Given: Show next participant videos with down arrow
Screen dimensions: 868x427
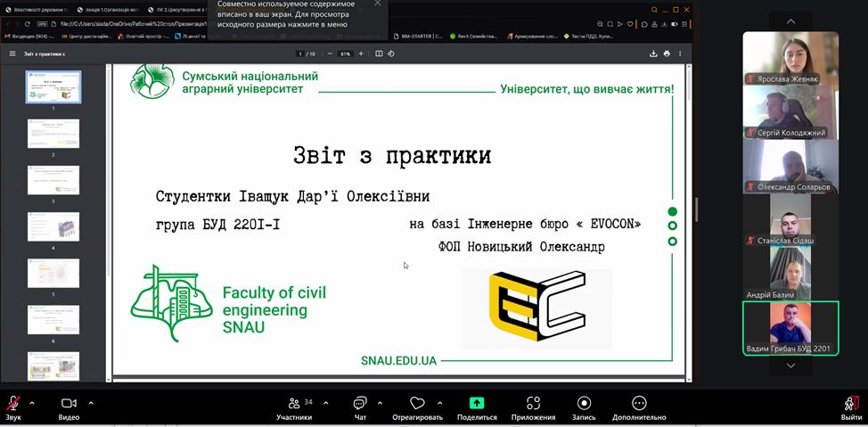Looking at the screenshot, I should (x=790, y=365).
